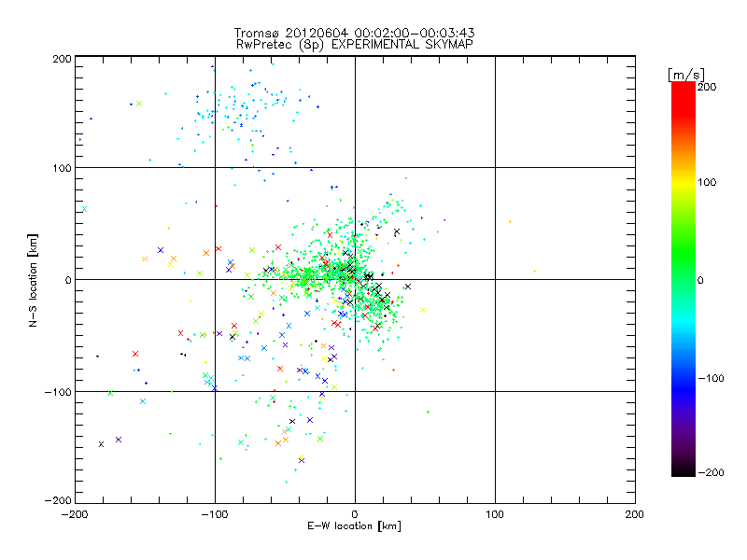This screenshot has height=560, width=747.
Task: Click the orange dot far right near y=50
Action: coord(510,222)
